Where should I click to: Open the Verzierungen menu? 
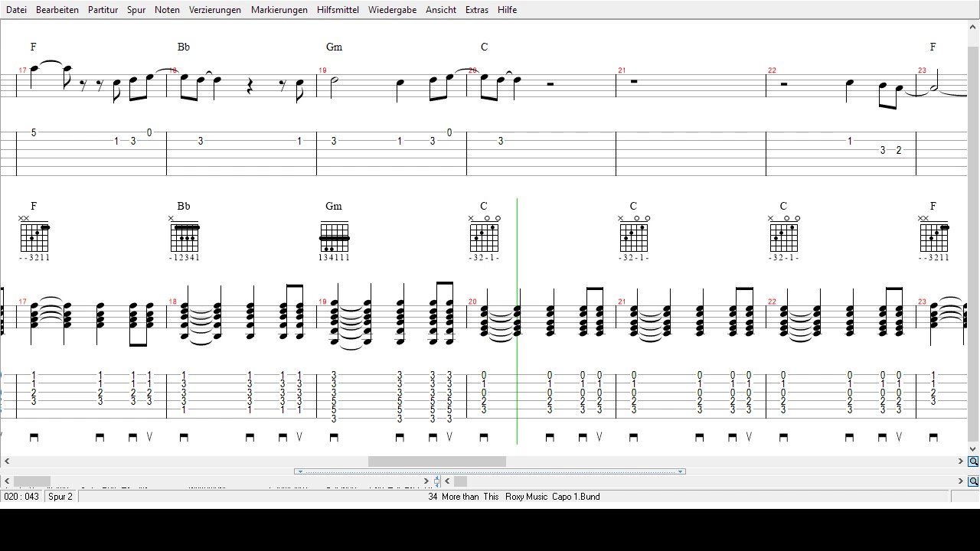coord(215,10)
